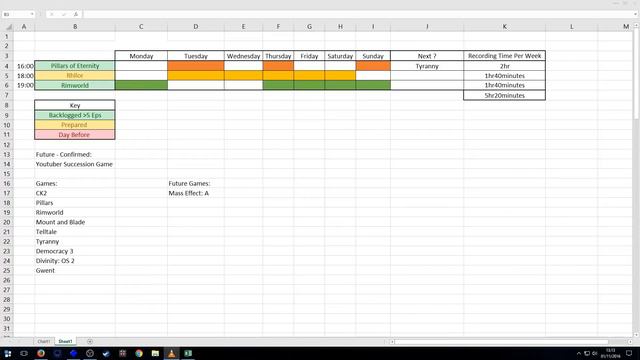Click vertical scrollbar down arrow
The height and width of the screenshot is (360, 640).
click(636, 335)
